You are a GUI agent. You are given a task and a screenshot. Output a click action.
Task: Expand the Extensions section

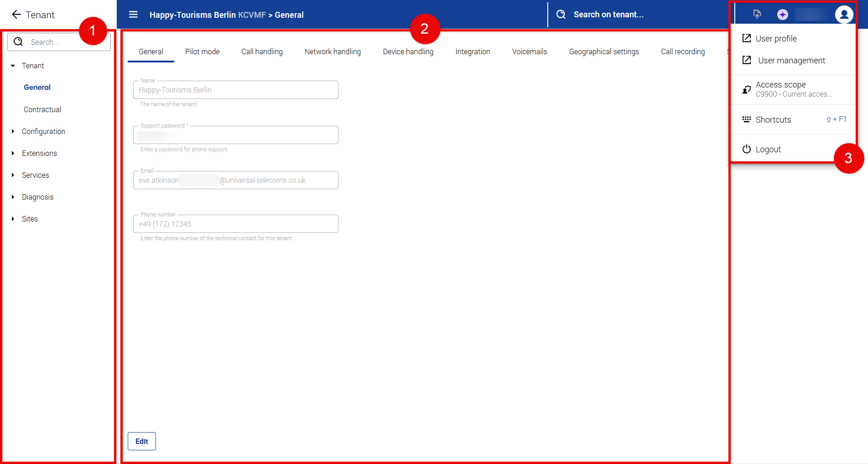click(13, 153)
